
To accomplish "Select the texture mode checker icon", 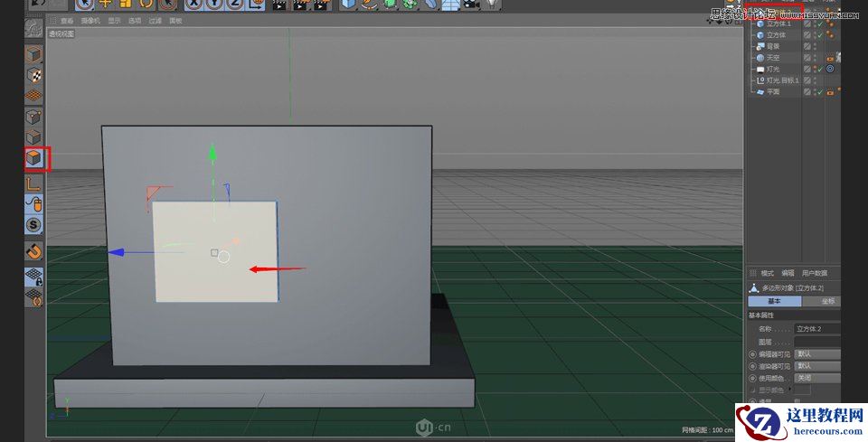I will (x=33, y=75).
